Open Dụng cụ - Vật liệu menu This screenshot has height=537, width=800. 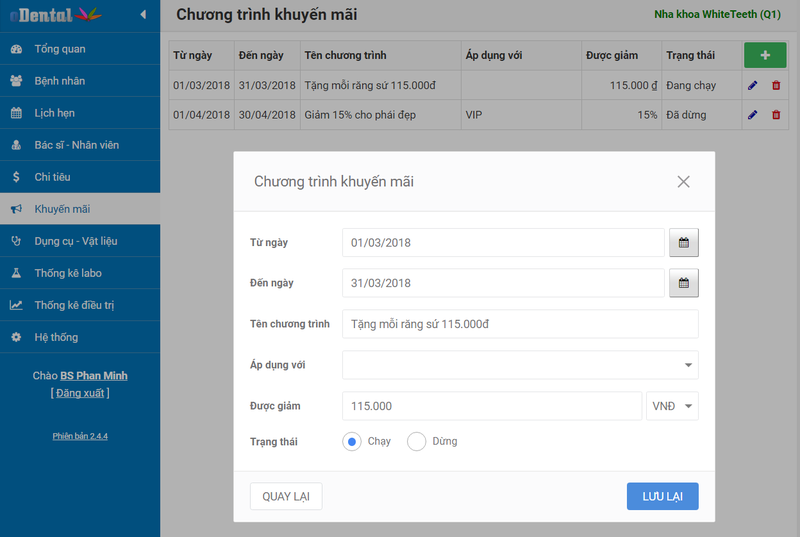(80, 241)
